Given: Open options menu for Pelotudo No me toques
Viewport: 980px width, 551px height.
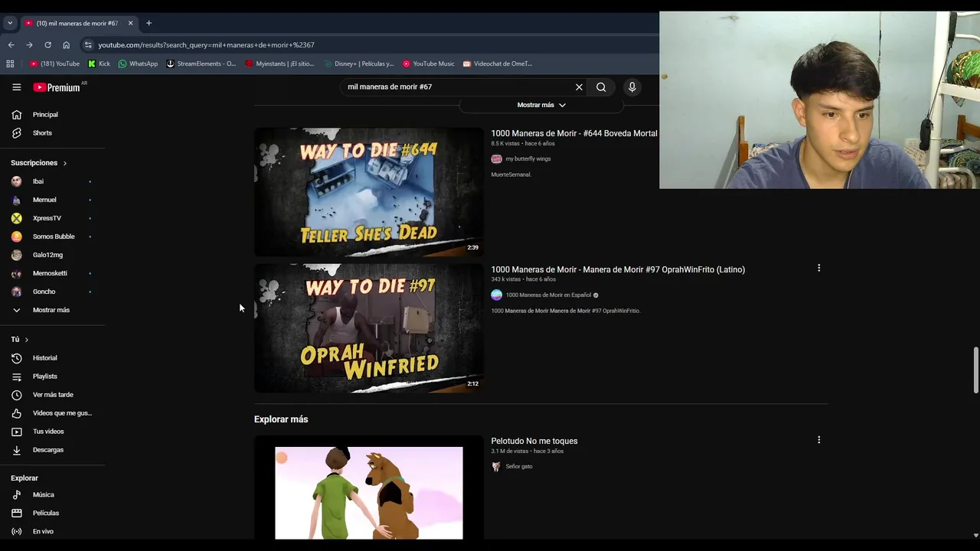Looking at the screenshot, I should click(x=818, y=440).
